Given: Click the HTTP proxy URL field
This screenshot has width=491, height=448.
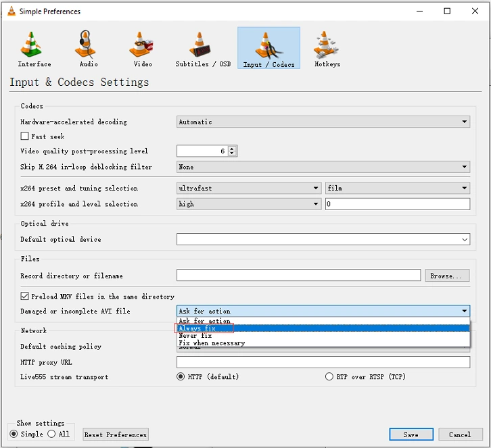Looking at the screenshot, I should point(323,362).
